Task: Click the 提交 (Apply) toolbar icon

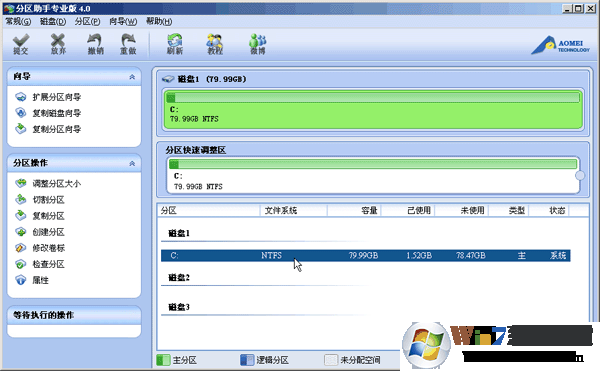Action: coord(21,44)
